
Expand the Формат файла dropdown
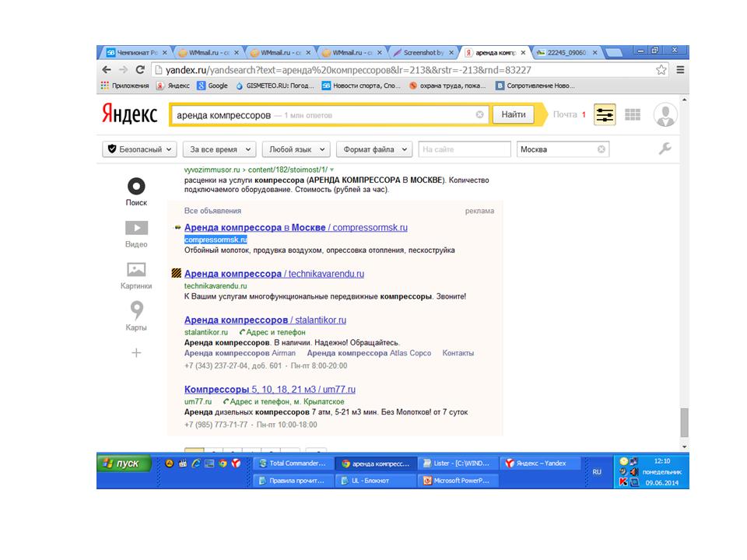[374, 149]
